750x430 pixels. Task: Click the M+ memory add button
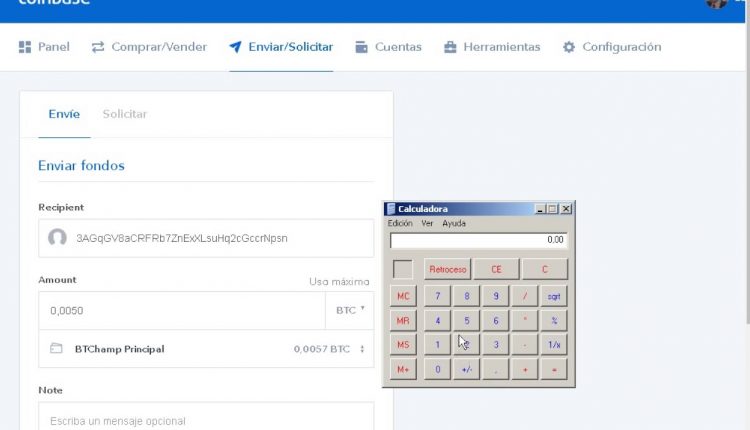[x=403, y=369]
